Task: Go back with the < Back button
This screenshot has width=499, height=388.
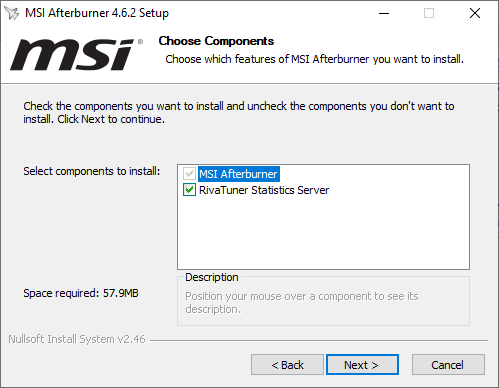Action: [287, 365]
